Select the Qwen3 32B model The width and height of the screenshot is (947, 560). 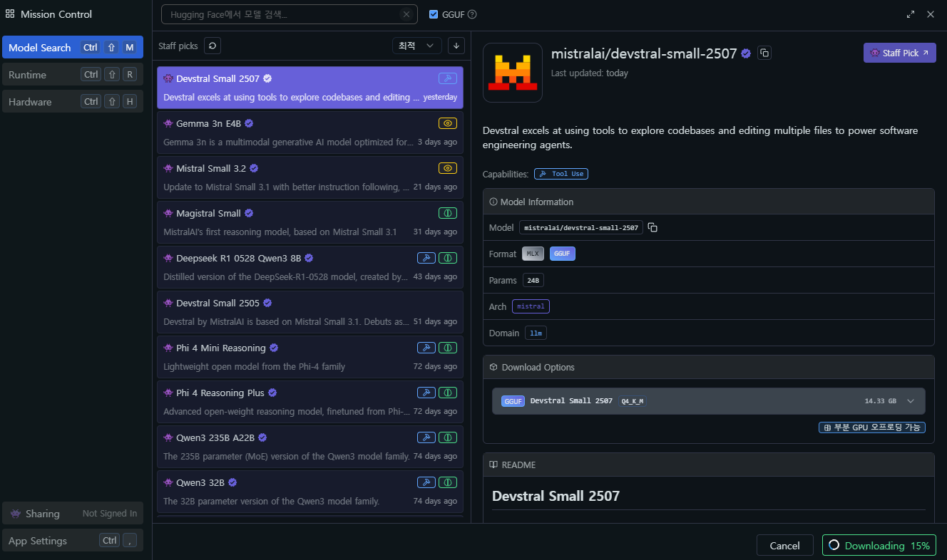(310, 492)
